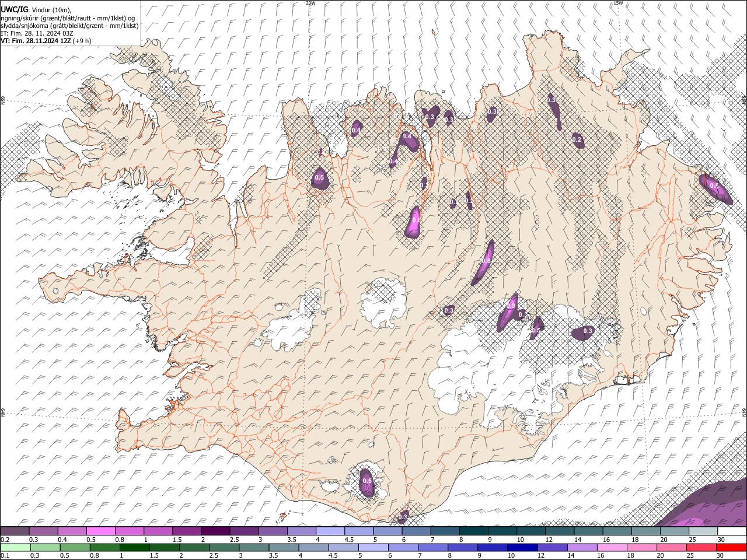This screenshot has width=747, height=560.
Task: Click the '0.1' number in the rain legend scale
Action: [x=5, y=555]
